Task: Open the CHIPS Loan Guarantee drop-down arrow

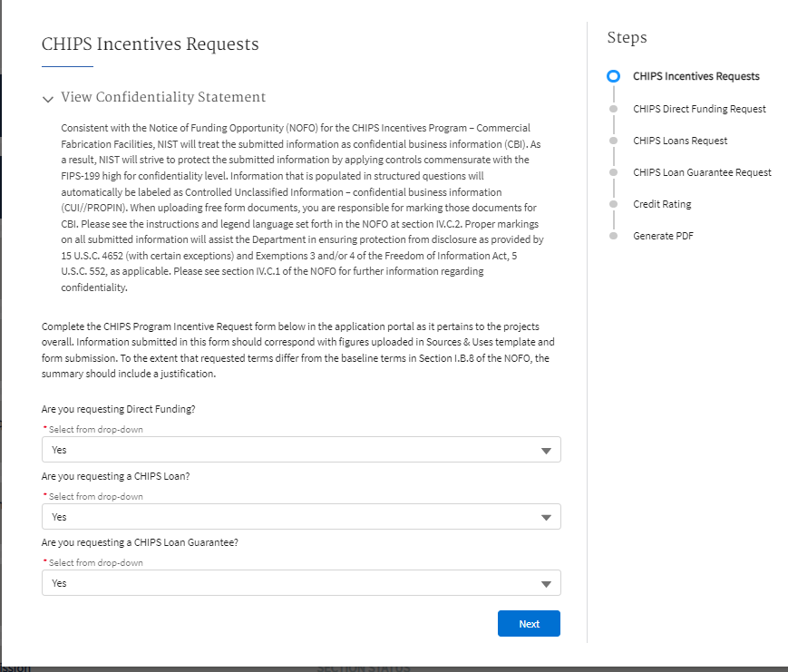Action: coord(545,584)
